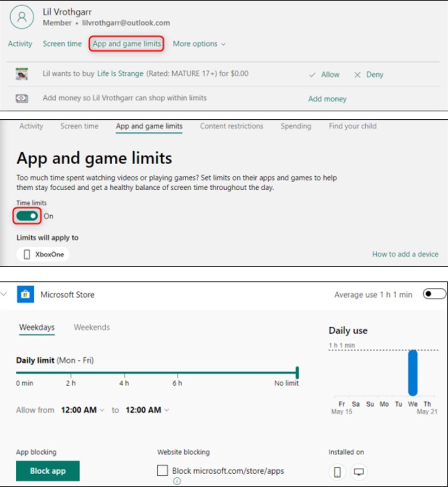448x487 pixels.
Task: Check Block microsoft.com/store/apps checkbox
Action: 162,470
